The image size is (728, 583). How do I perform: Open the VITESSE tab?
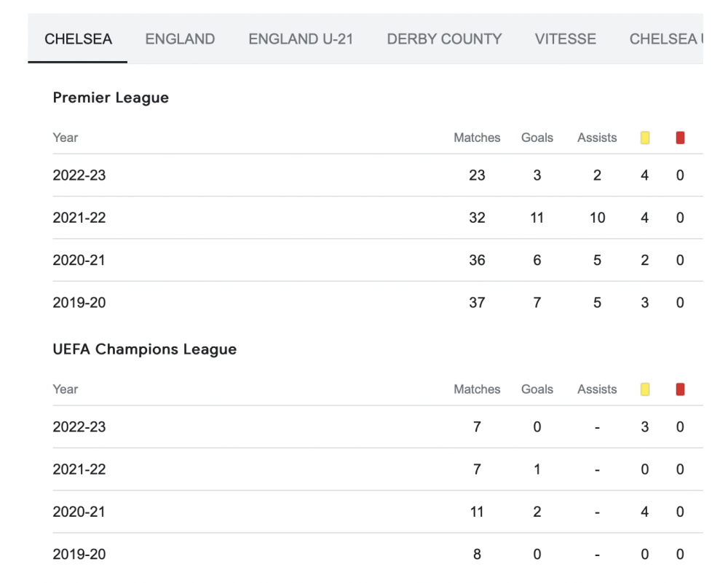[x=566, y=39]
